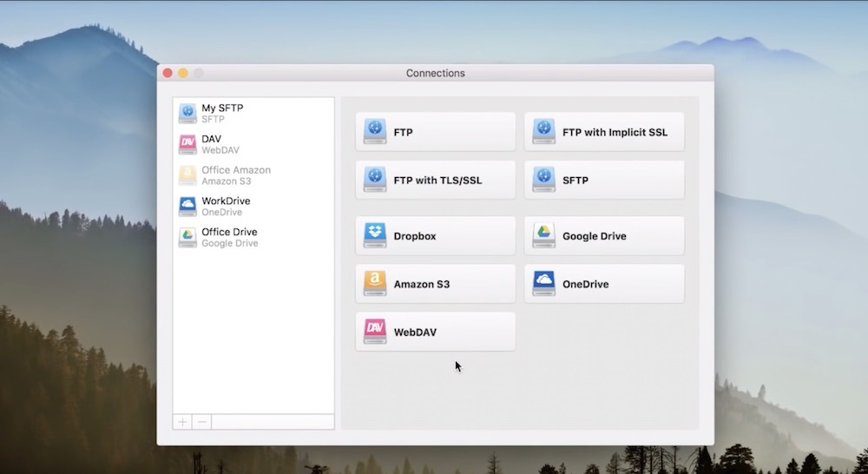868x474 pixels.
Task: Remove connection using the minus button
Action: tap(202, 422)
